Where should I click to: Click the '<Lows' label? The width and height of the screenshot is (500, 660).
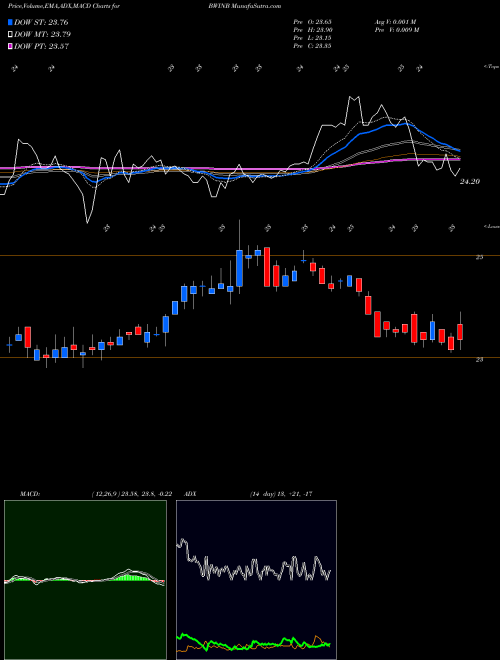[491, 226]
